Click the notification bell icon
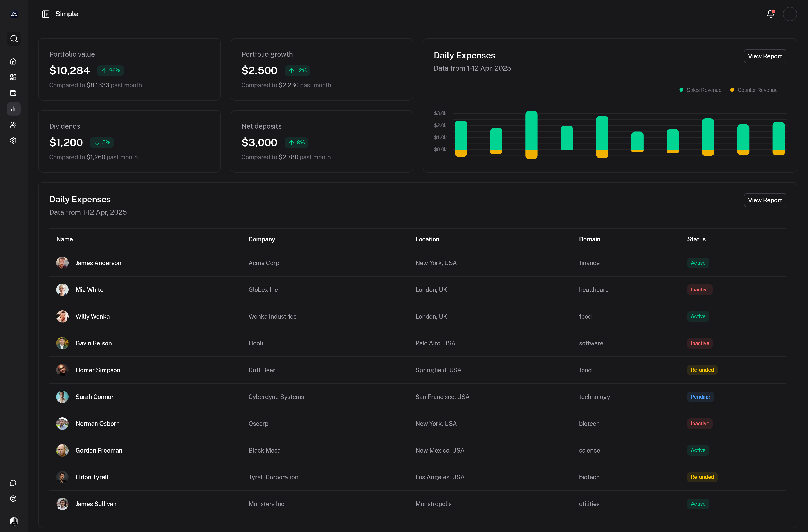The image size is (808, 532). click(770, 14)
